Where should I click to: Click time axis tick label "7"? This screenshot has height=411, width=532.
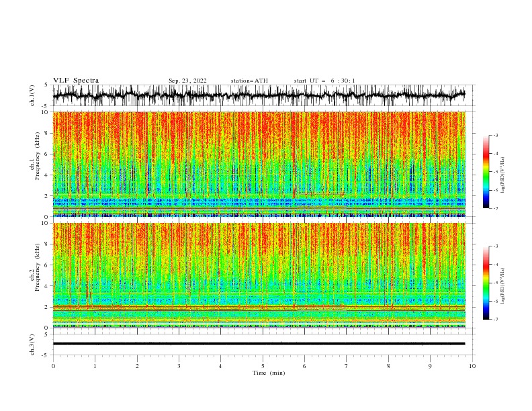pyautogui.click(x=347, y=366)
